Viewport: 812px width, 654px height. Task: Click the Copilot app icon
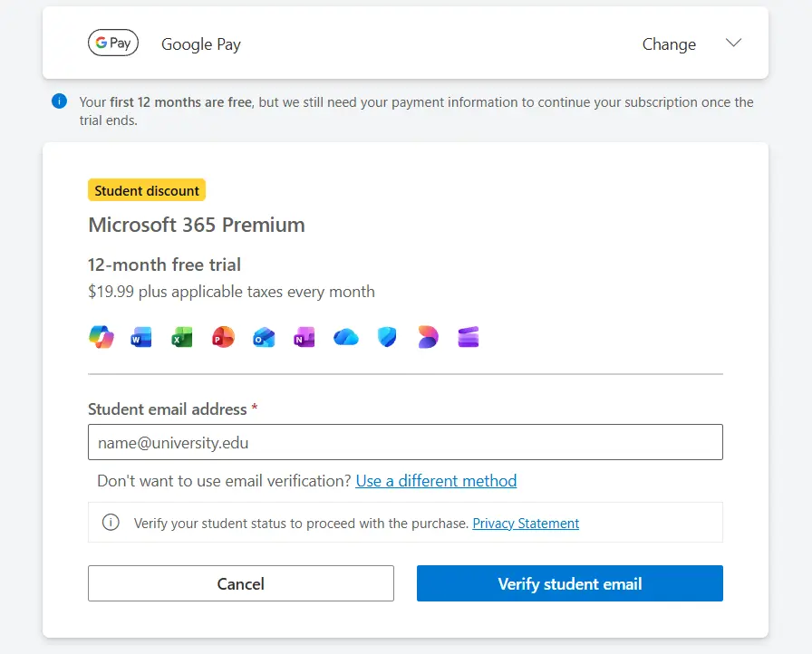tap(101, 337)
